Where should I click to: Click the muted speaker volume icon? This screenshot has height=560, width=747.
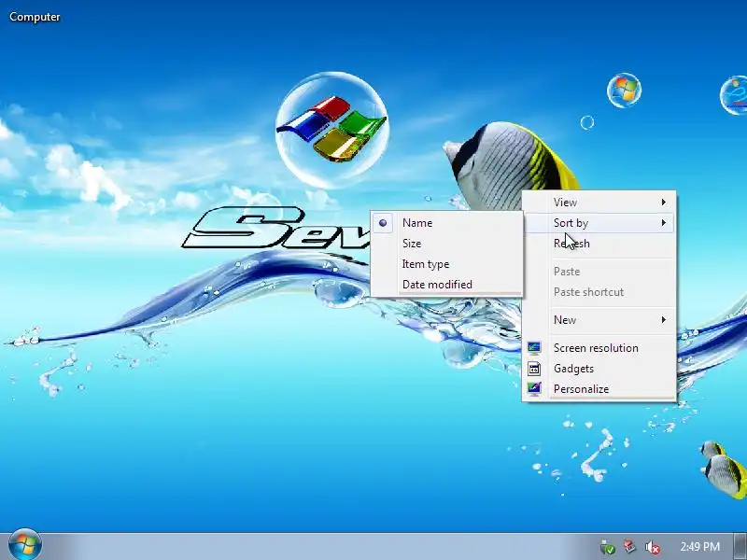pos(652,547)
